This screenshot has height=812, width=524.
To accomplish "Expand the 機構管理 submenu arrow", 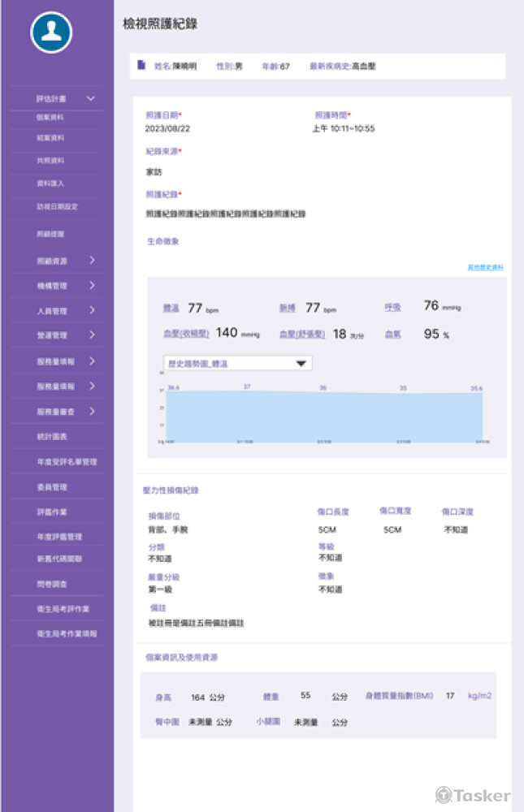I will [x=92, y=286].
